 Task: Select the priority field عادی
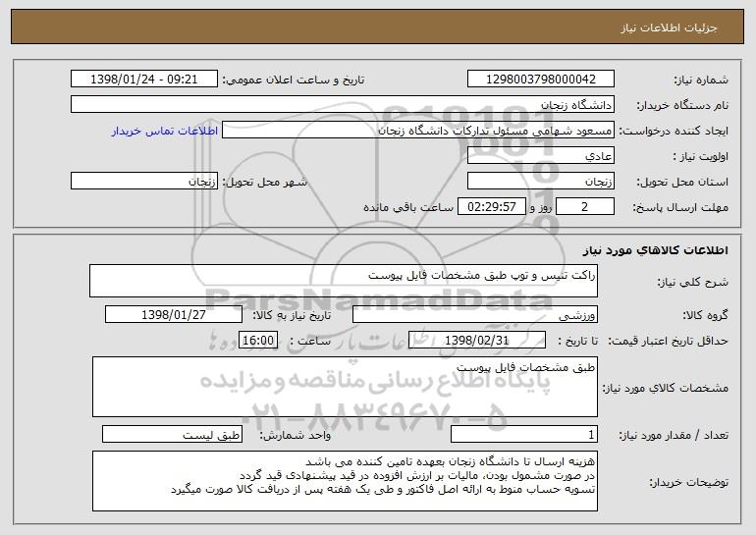(540, 156)
